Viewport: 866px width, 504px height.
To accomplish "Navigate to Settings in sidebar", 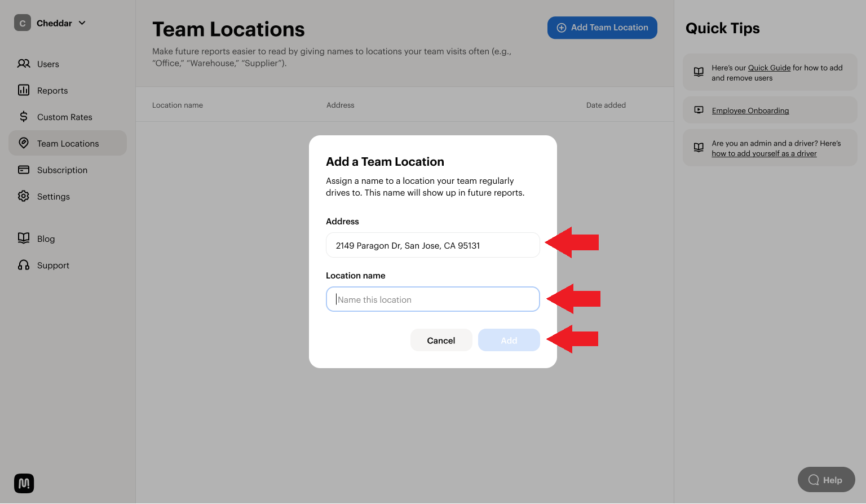I will pos(68,196).
